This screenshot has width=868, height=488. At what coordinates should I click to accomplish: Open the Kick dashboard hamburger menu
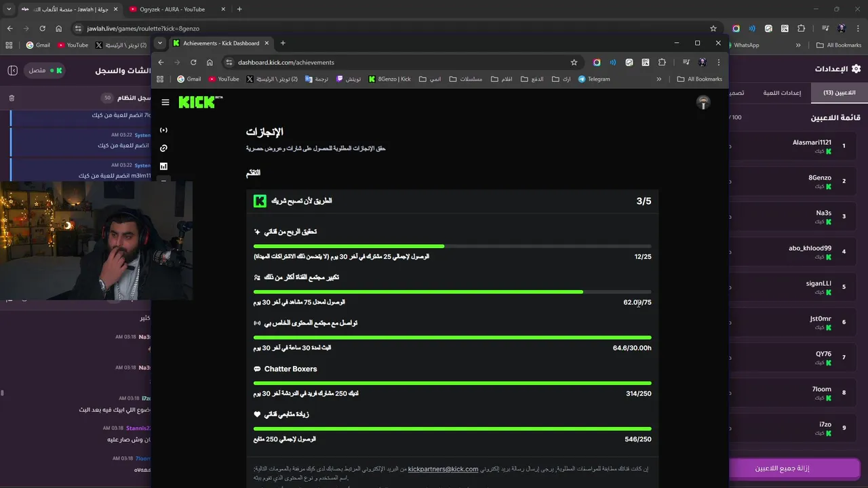pyautogui.click(x=165, y=102)
